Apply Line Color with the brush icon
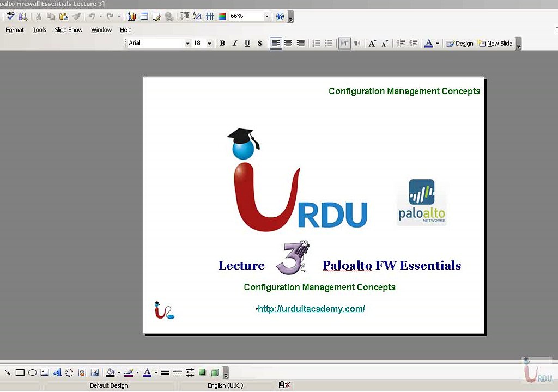This screenshot has width=558, height=392. pyautogui.click(x=129, y=372)
